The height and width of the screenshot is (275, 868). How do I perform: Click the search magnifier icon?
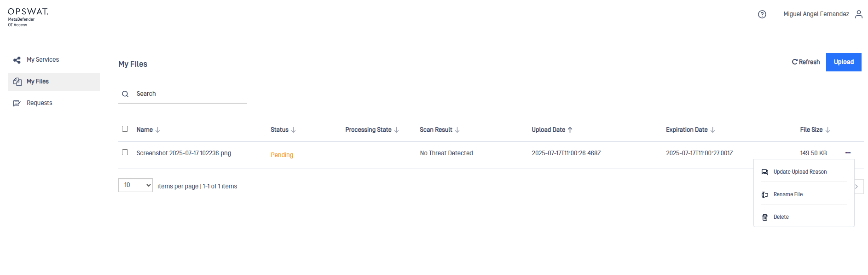pos(125,94)
